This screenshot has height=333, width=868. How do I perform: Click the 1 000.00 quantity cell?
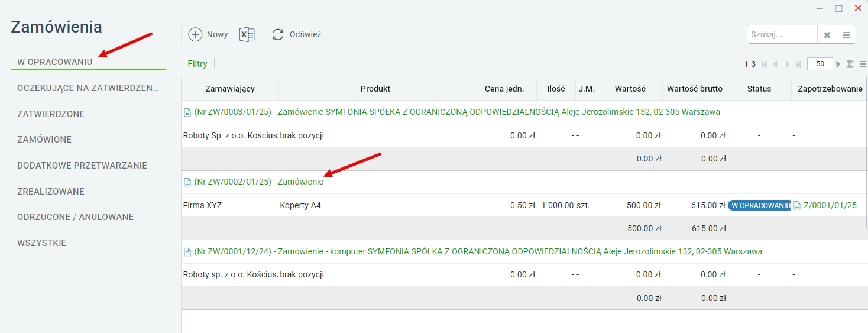pyautogui.click(x=558, y=205)
